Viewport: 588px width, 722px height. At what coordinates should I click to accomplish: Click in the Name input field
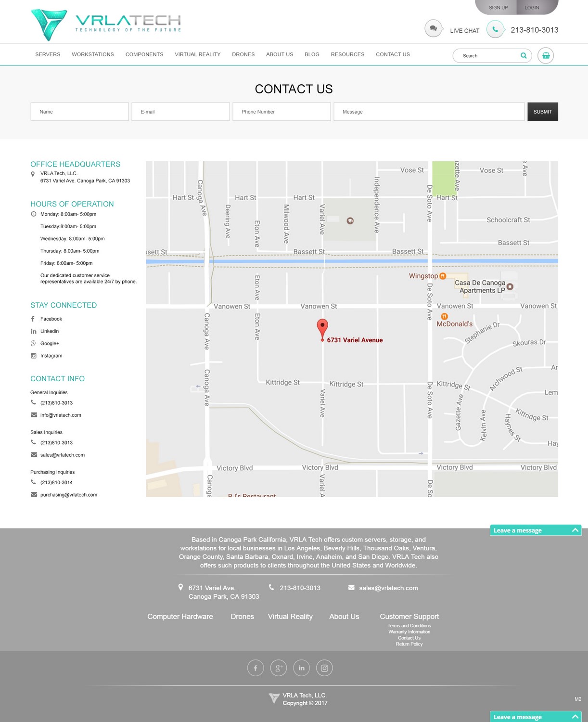79,112
